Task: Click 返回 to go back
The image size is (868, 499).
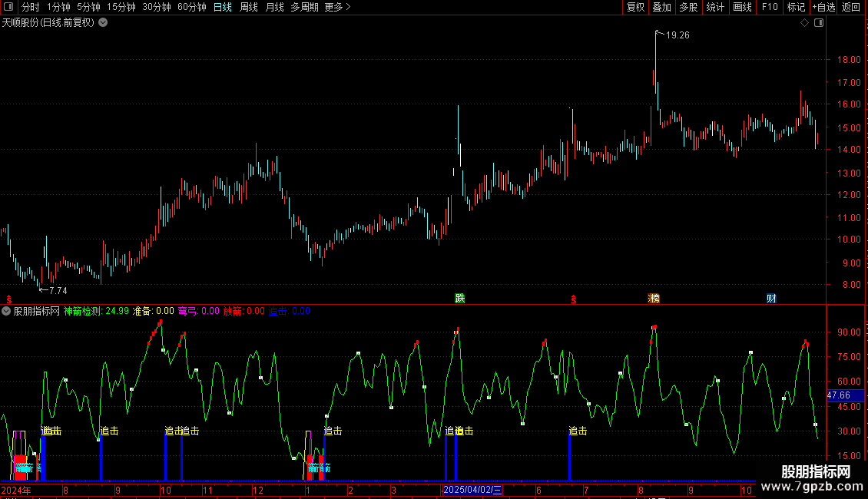Action: click(x=851, y=7)
